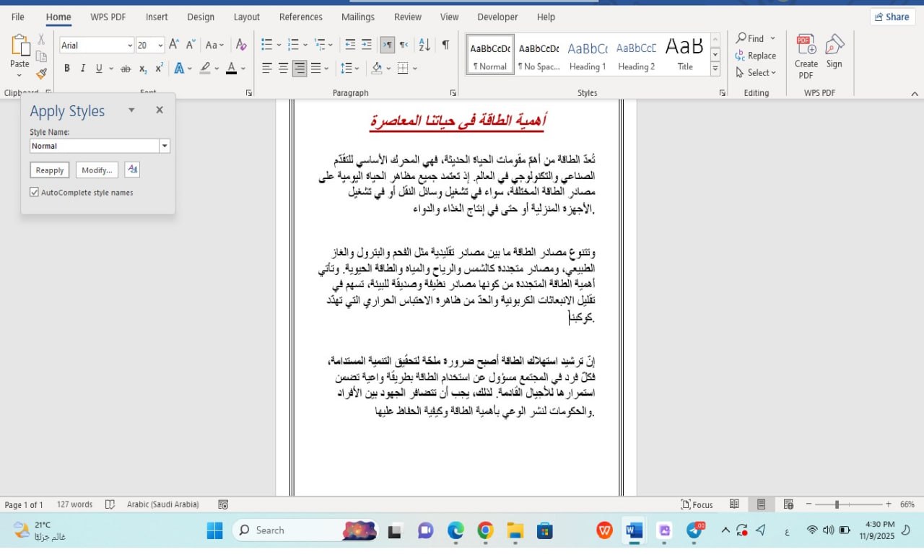This screenshot has height=560, width=924.
Task: Open spelling proofing check icon
Action: click(x=110, y=504)
